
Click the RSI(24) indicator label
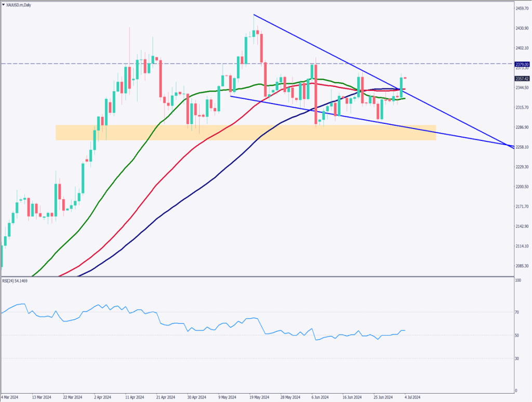pyautogui.click(x=16, y=280)
